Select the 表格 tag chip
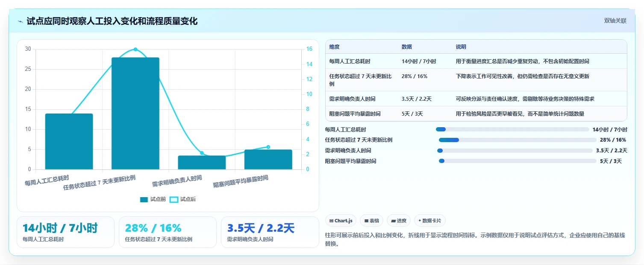Screen dimensions: 644x265 click(371, 221)
